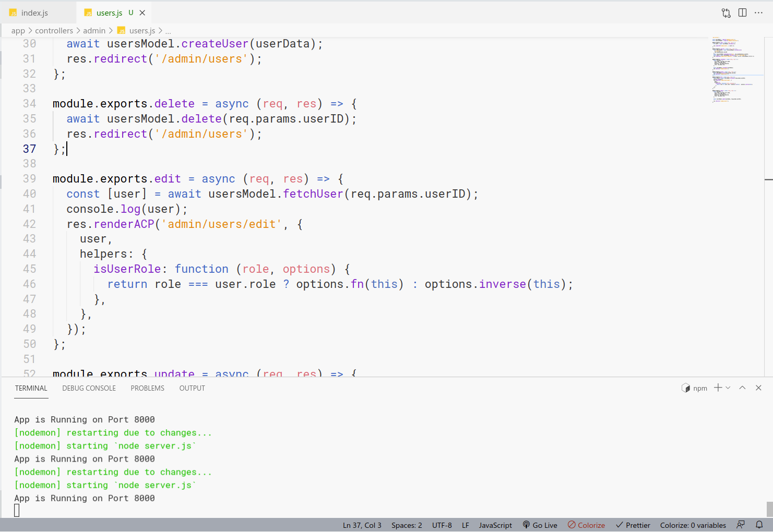
Task: Open source control changes icon in editor toolbar
Action: (x=726, y=13)
